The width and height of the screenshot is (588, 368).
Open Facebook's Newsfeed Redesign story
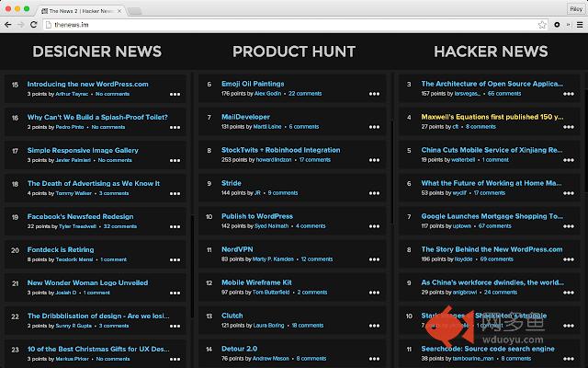pyautogui.click(x=80, y=217)
